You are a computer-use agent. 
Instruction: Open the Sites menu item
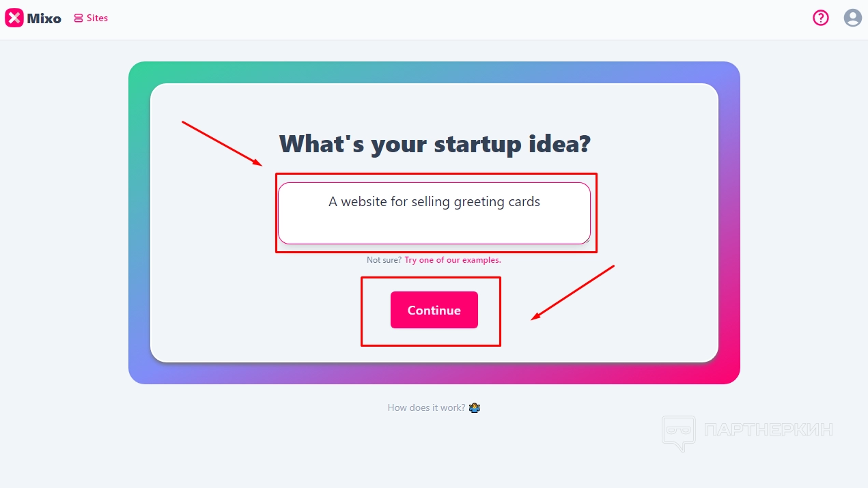[x=97, y=18]
